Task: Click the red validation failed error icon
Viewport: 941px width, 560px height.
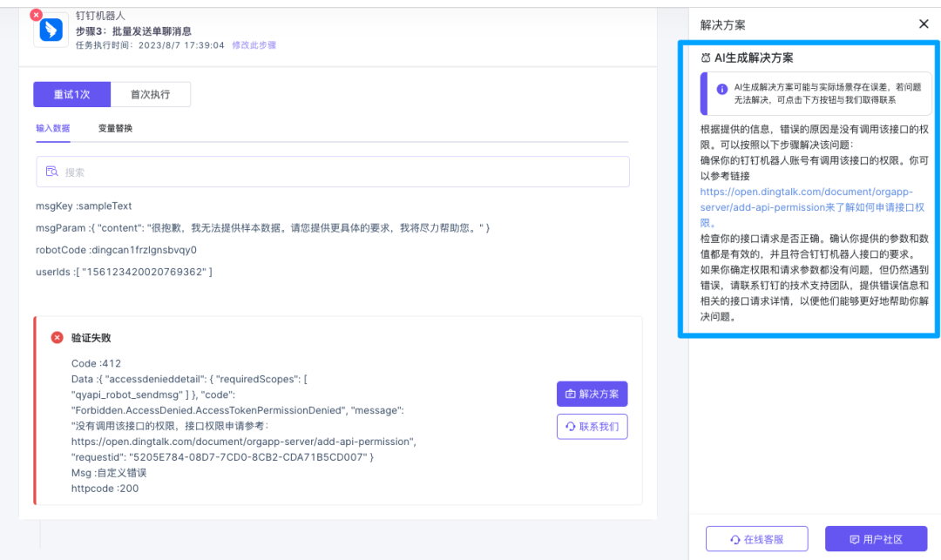Action: (x=57, y=338)
